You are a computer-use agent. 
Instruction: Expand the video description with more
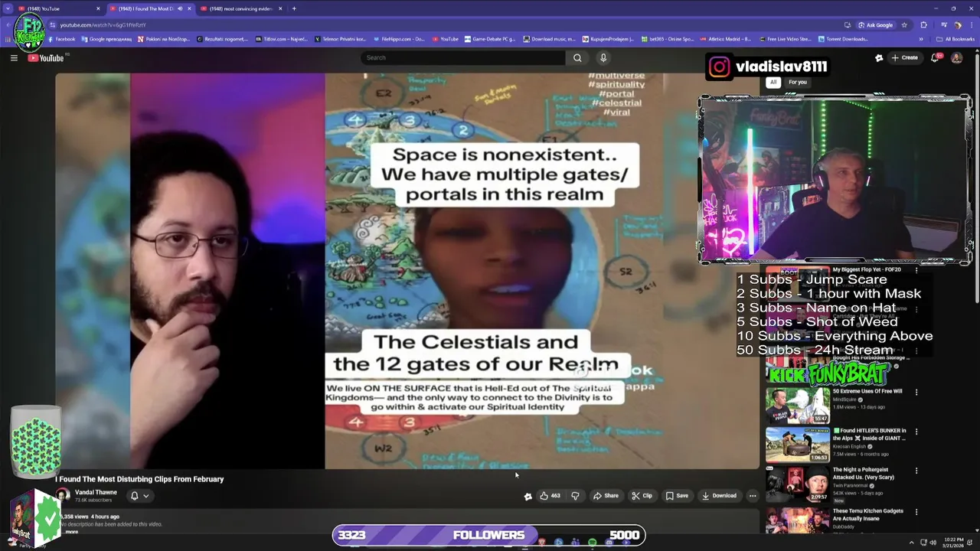click(71, 532)
